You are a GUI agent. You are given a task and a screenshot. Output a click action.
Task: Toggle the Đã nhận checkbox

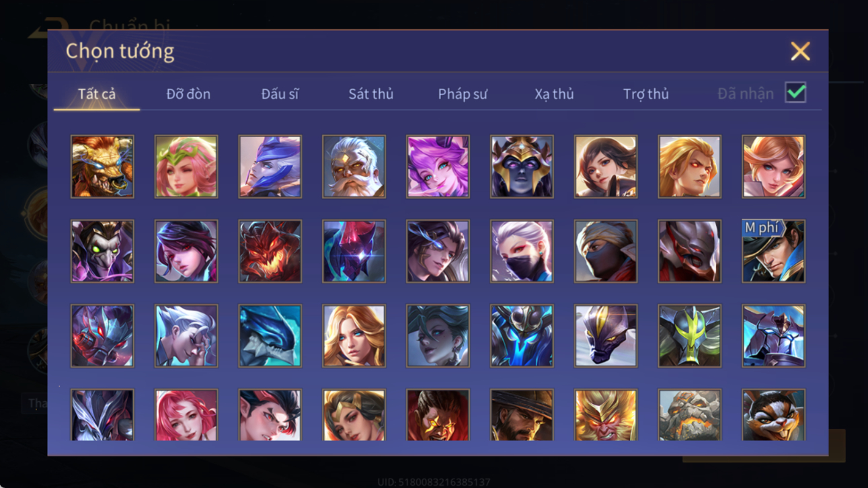coord(795,93)
